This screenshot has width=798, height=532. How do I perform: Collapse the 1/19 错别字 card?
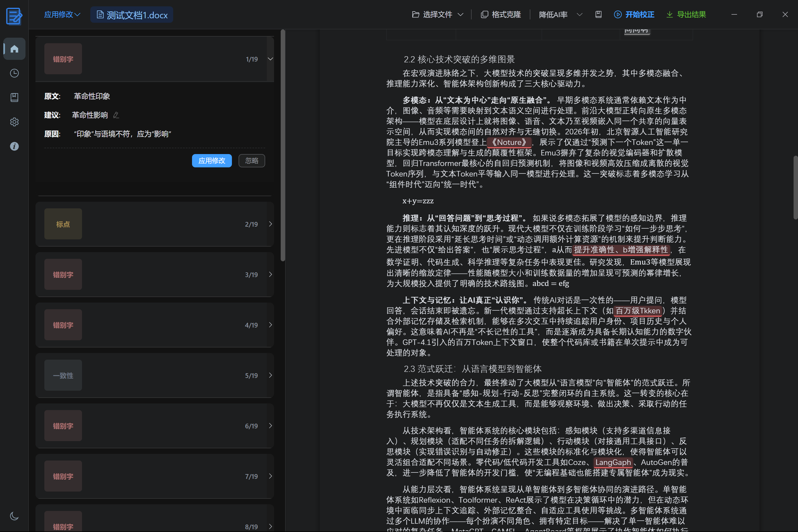pyautogui.click(x=270, y=59)
